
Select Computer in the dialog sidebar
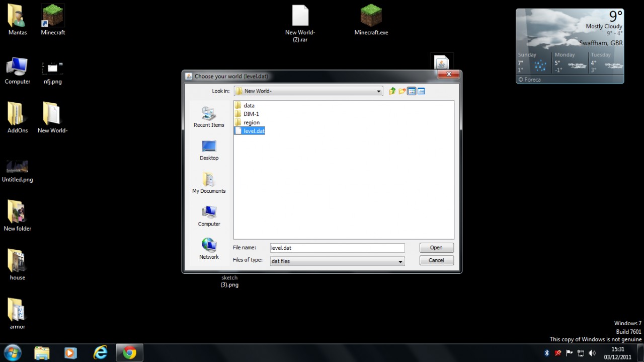(209, 216)
